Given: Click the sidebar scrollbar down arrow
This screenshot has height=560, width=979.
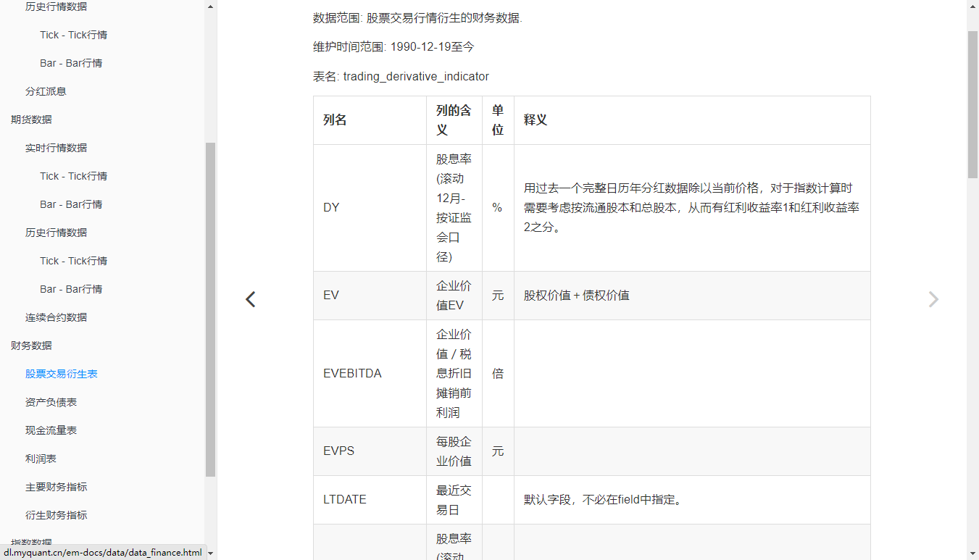Looking at the screenshot, I should point(210,553).
